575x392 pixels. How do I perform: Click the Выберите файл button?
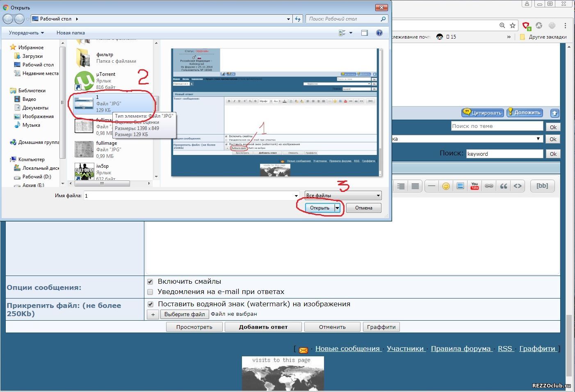(185, 314)
